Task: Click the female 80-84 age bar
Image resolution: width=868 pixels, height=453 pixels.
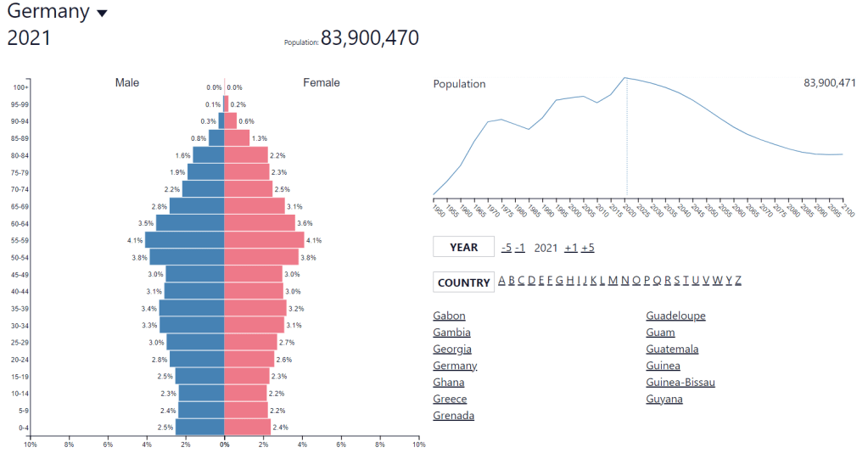Action: 246,155
